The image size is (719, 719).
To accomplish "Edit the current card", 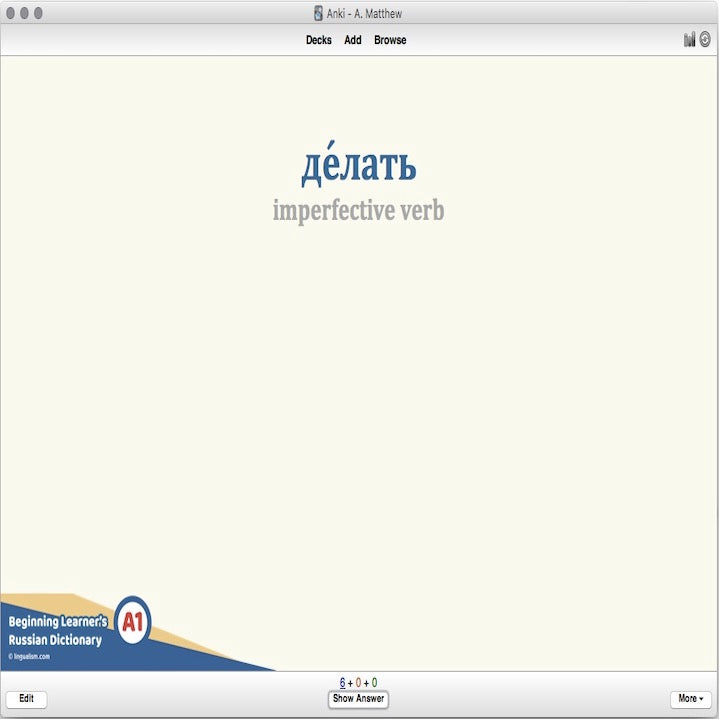I will click(26, 699).
